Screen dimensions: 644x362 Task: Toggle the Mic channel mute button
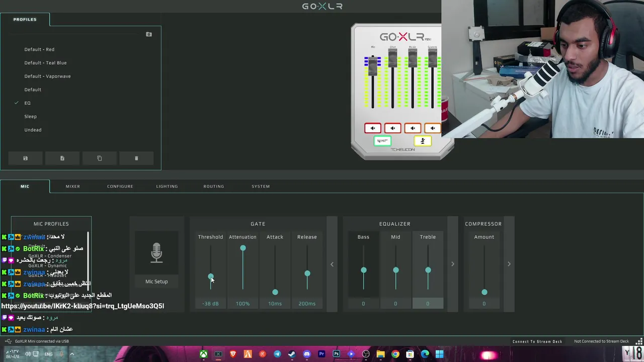click(373, 128)
